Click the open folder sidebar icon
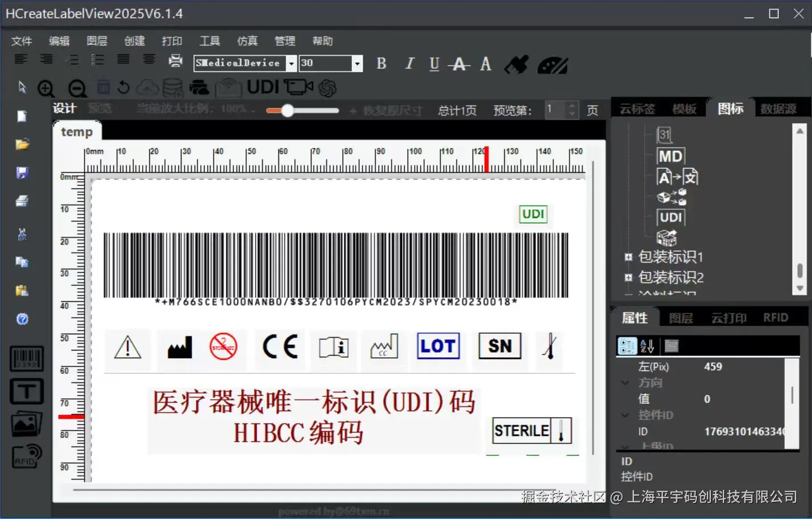The image size is (812, 519). 22,144
